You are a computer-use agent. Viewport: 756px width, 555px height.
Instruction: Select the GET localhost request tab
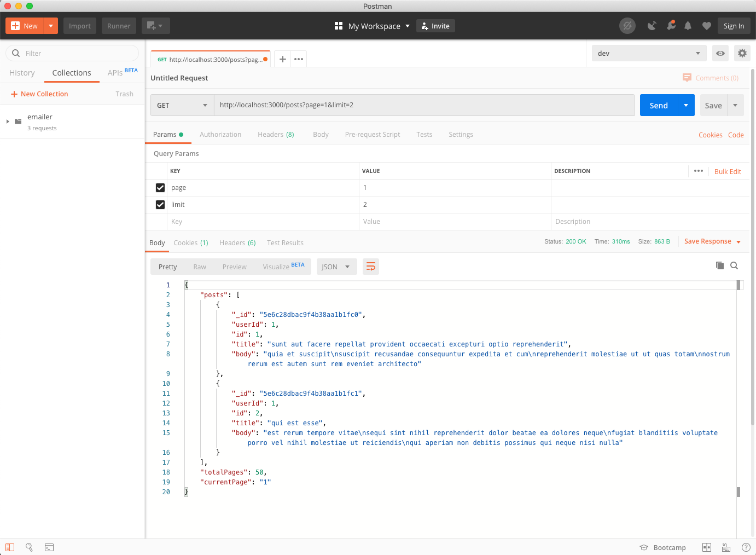[x=210, y=59]
